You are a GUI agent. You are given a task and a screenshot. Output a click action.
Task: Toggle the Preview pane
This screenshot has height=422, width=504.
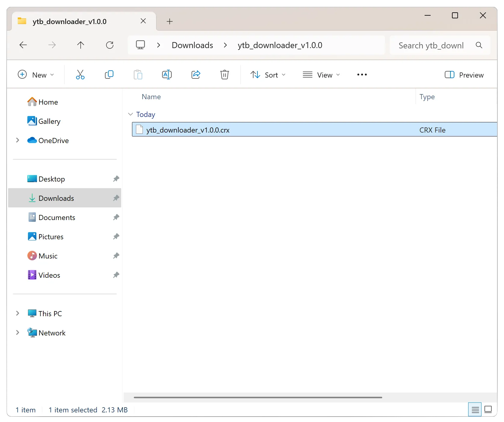(x=464, y=75)
